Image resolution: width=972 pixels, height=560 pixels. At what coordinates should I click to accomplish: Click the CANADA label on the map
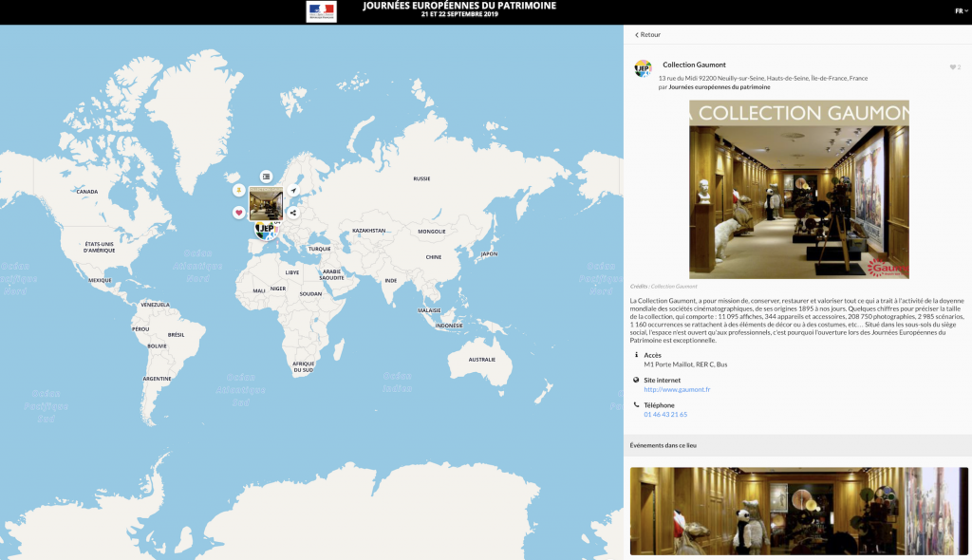(x=86, y=192)
